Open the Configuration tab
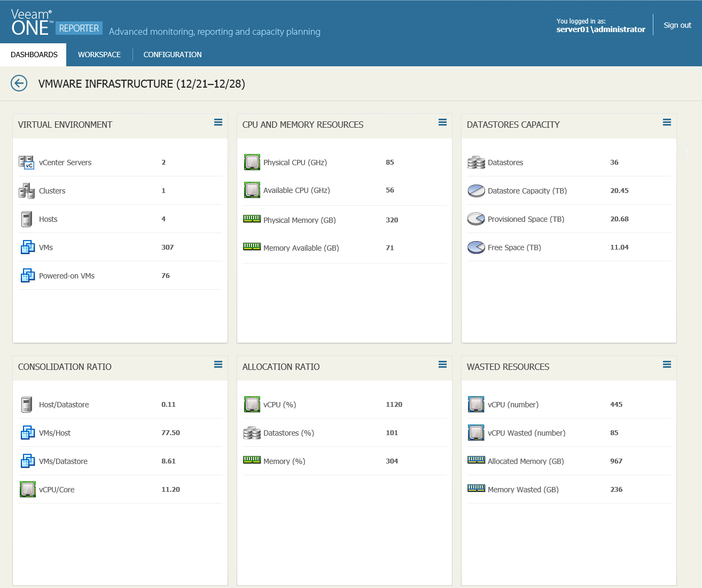702x588 pixels. tap(173, 55)
